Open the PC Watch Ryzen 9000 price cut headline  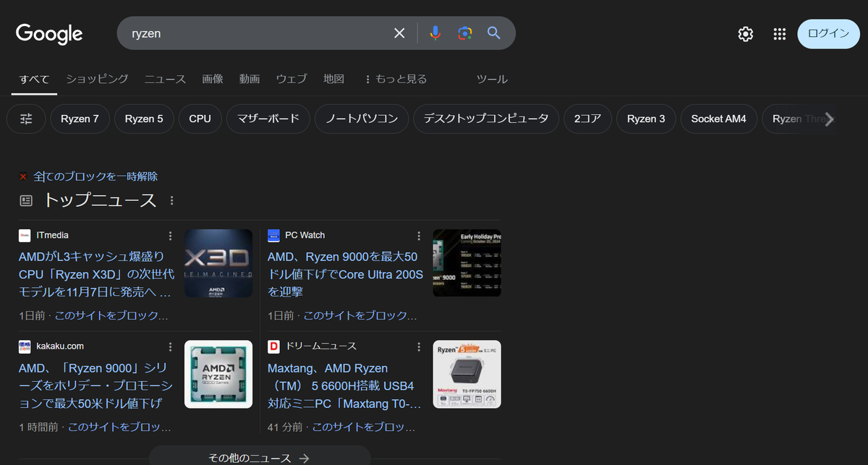[345, 274]
